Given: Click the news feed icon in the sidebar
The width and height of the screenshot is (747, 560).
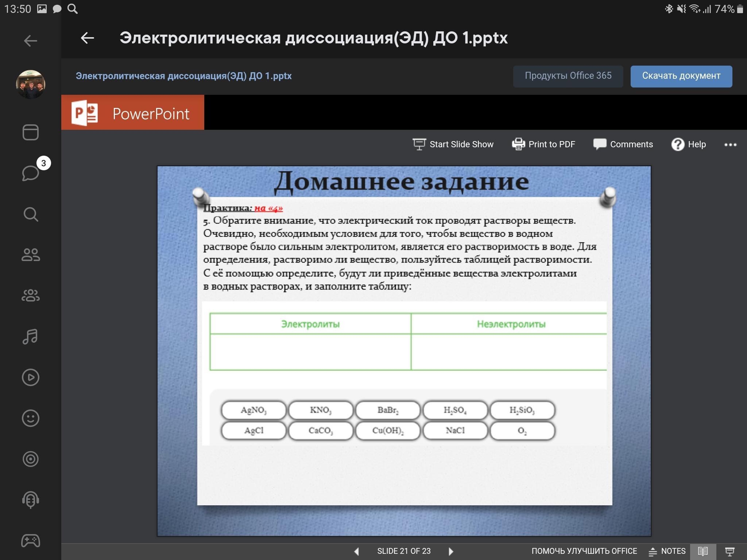Looking at the screenshot, I should pyautogui.click(x=31, y=132).
